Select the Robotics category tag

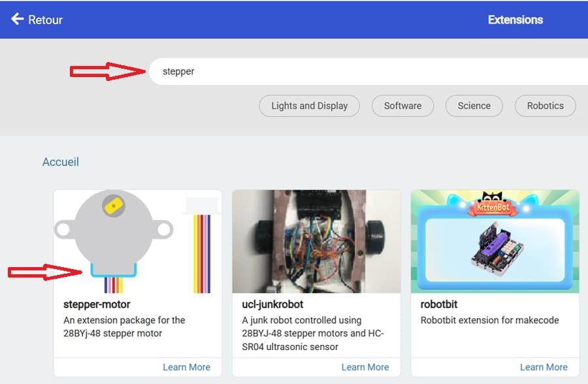click(545, 106)
